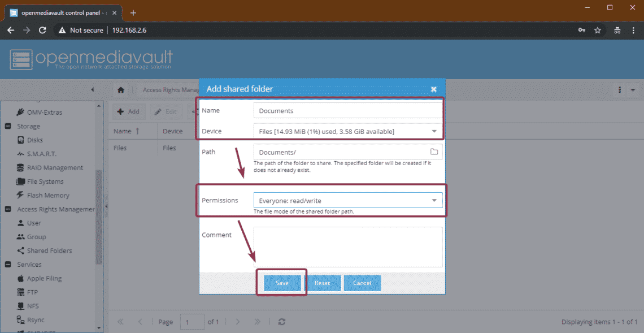The height and width of the screenshot is (333, 644).
Task: Open the Permissions dropdown
Action: 434,200
